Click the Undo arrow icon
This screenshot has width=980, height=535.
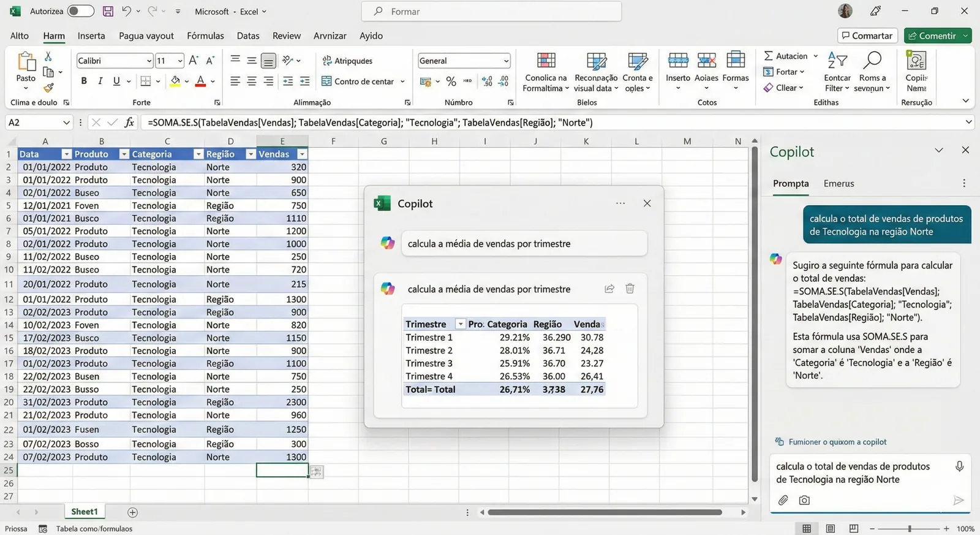126,11
